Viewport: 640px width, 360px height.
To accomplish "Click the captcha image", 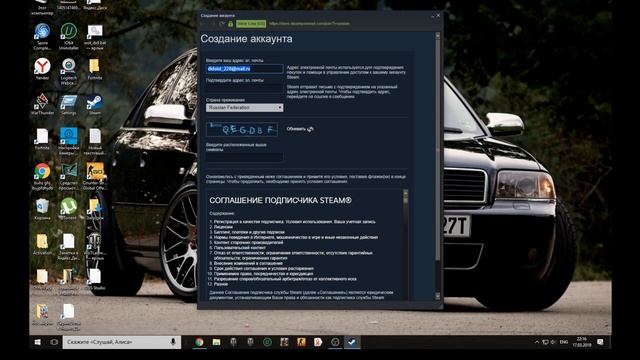I will click(242, 129).
